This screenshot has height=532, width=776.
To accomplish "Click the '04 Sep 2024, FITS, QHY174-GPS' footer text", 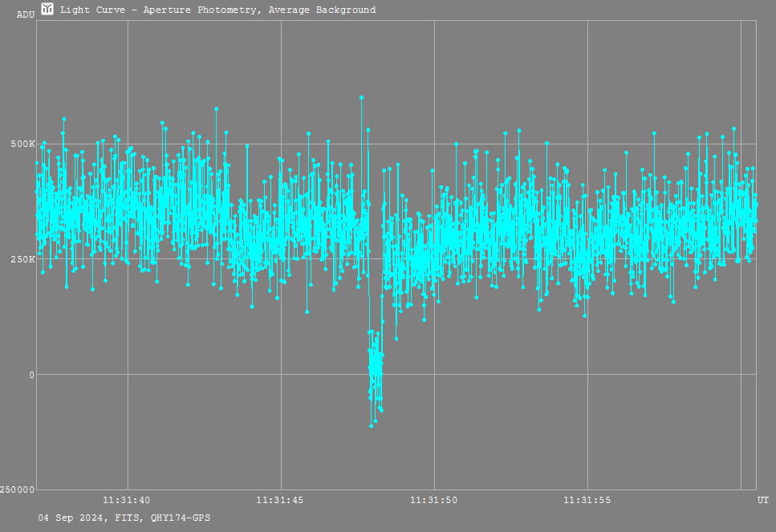I will click(124, 518).
